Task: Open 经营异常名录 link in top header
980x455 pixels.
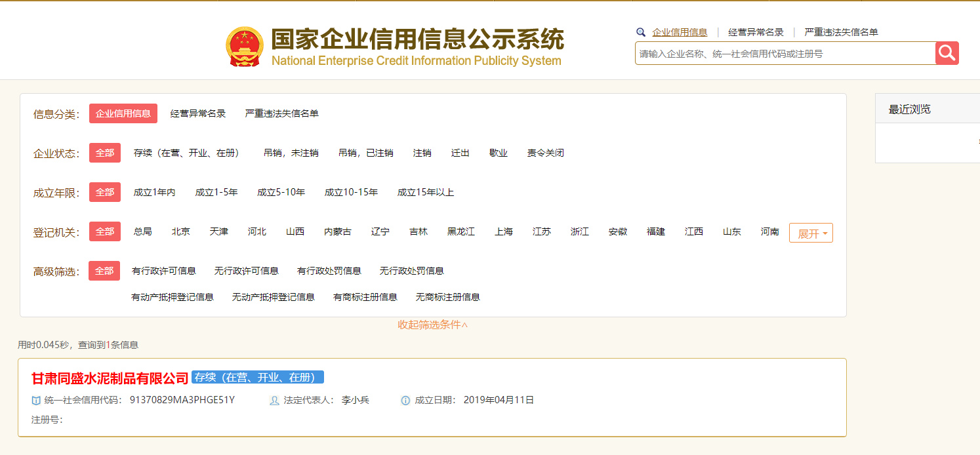Action: (756, 32)
